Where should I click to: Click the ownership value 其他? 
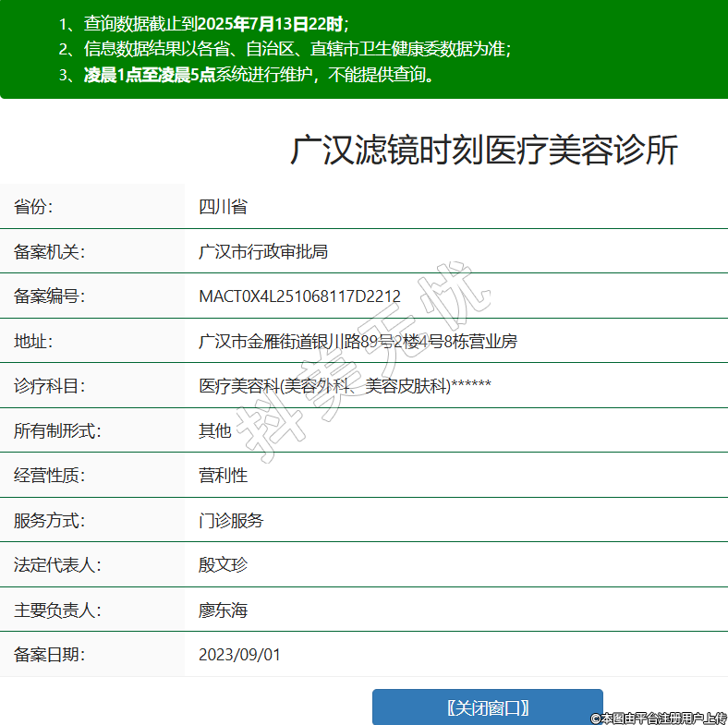pos(215,430)
